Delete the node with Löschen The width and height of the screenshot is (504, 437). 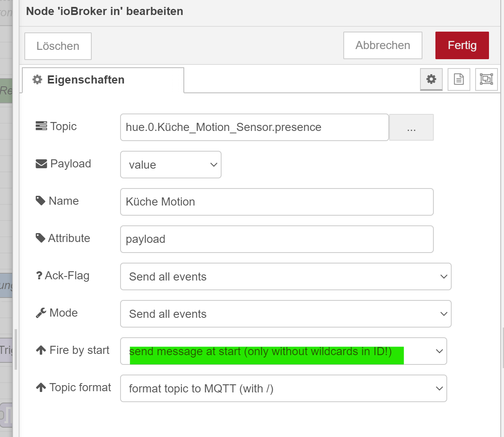pos(58,46)
